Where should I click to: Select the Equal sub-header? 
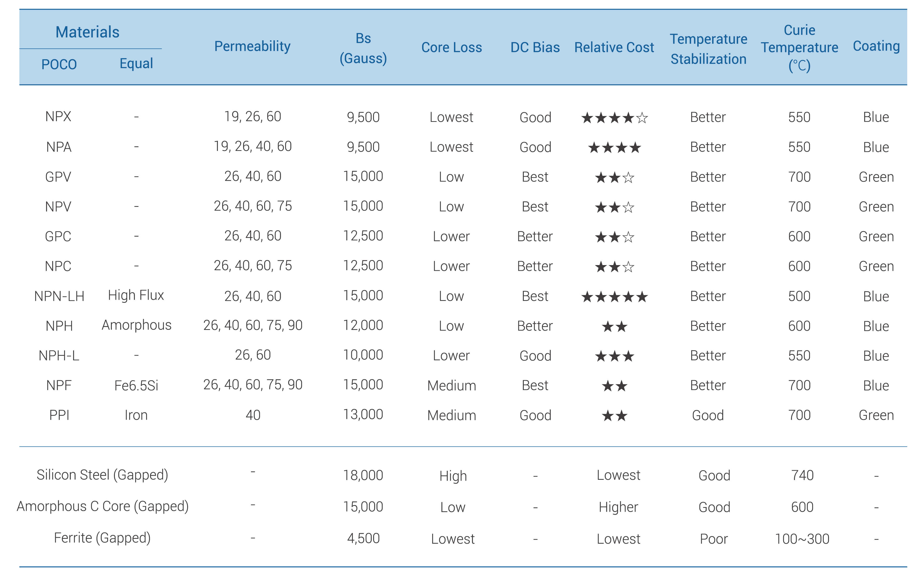click(x=136, y=64)
